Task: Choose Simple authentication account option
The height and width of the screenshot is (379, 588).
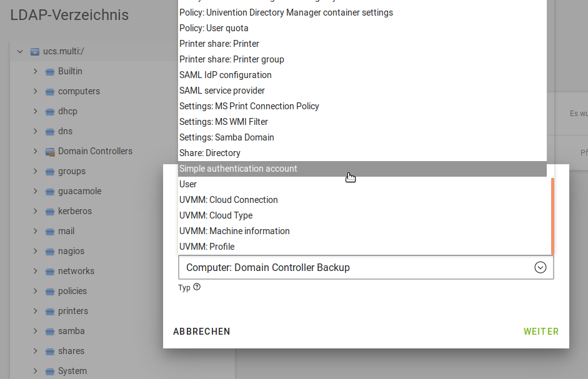Action: pos(362,169)
